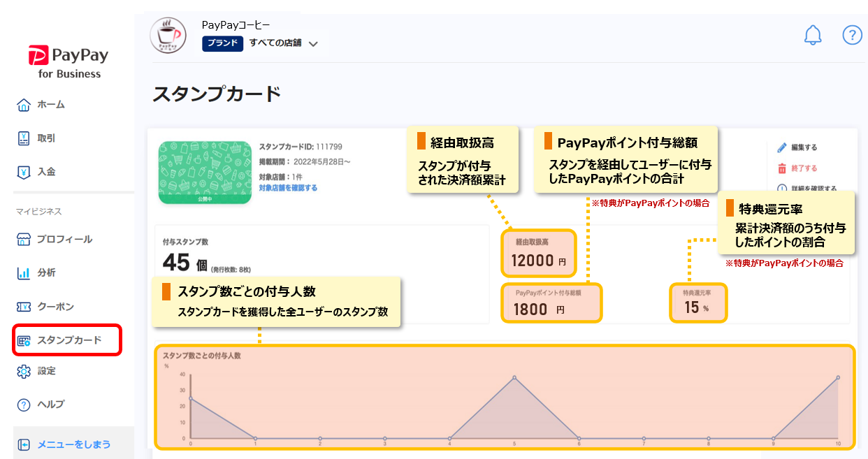Viewport: 868px width, 459px height.
Task: Click the 入金 deposit icon in sidebar
Action: (24, 171)
